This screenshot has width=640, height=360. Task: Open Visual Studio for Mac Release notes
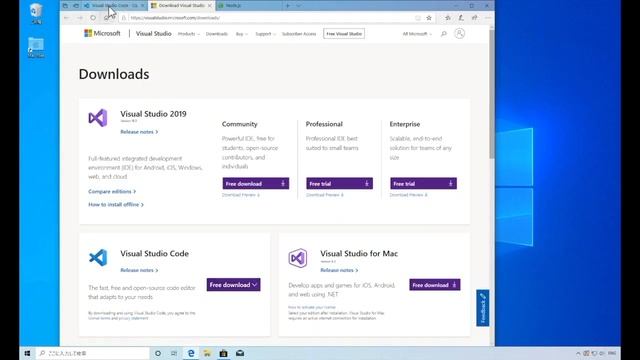click(x=339, y=270)
